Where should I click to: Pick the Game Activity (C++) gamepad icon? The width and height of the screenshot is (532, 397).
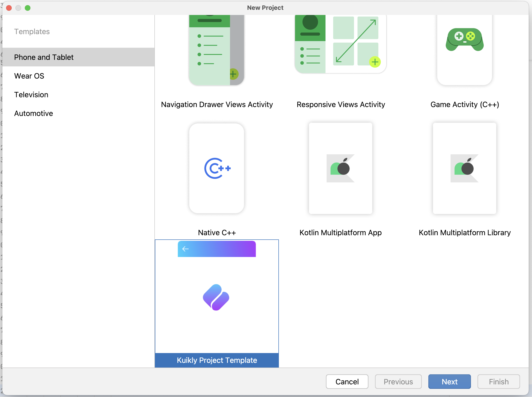pos(464,40)
